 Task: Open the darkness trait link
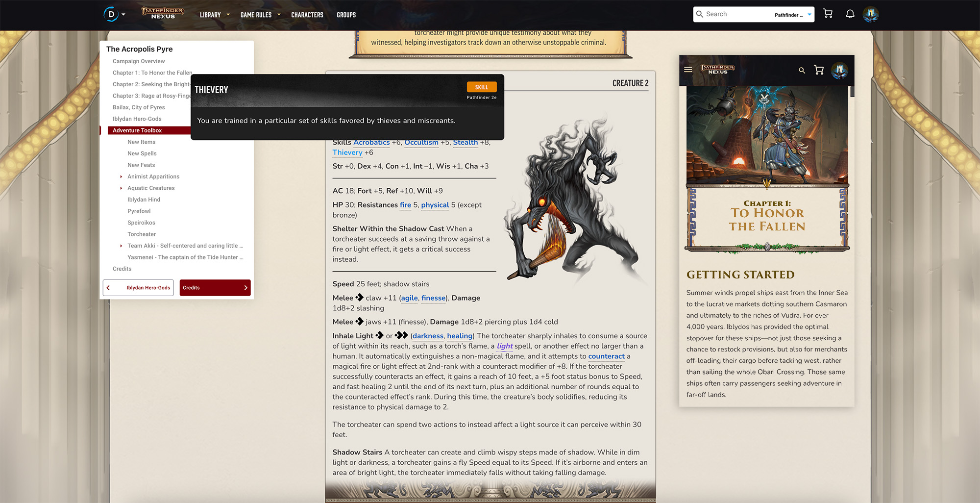428,336
